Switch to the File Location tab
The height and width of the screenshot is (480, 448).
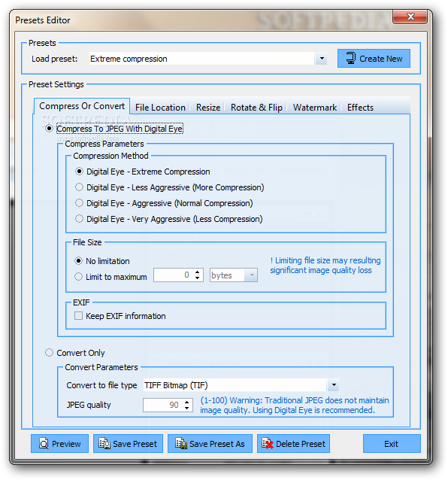click(160, 108)
